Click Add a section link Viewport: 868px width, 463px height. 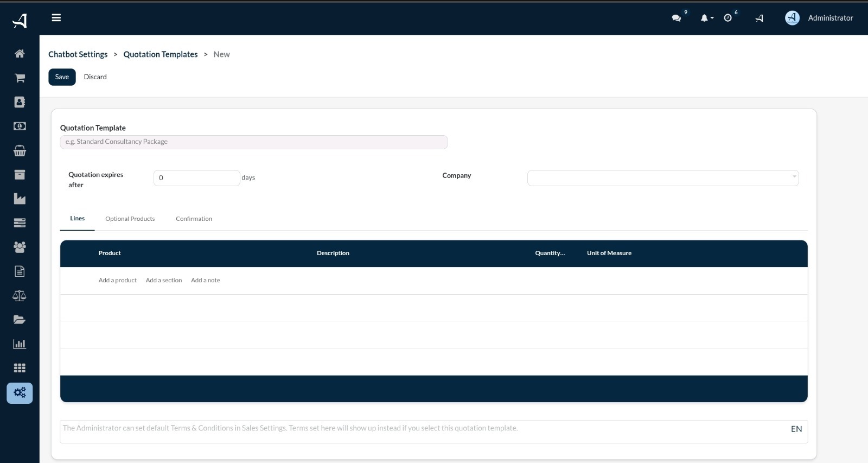164,281
